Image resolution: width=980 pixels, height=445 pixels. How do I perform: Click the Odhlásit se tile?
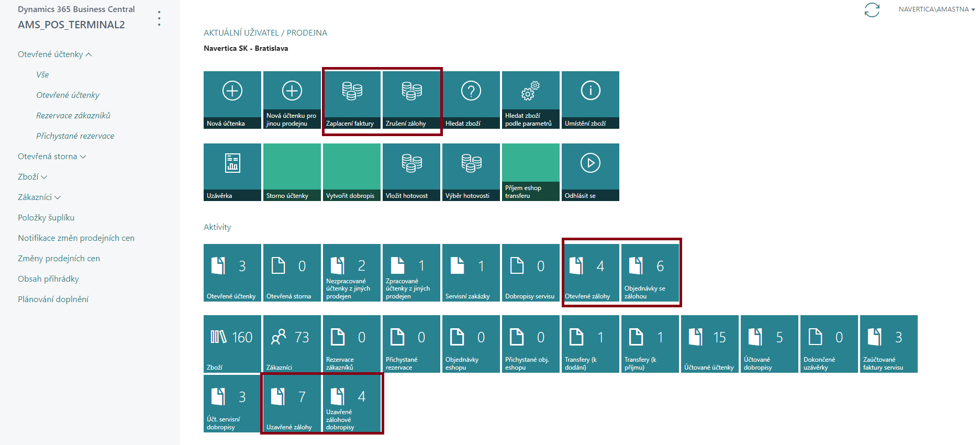pos(591,172)
